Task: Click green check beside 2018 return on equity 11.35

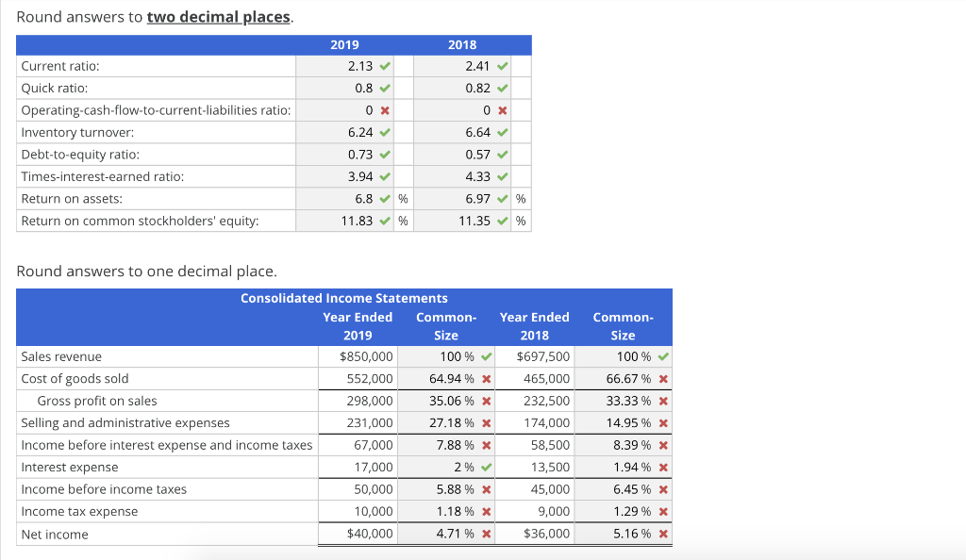Action: pyautogui.click(x=503, y=221)
